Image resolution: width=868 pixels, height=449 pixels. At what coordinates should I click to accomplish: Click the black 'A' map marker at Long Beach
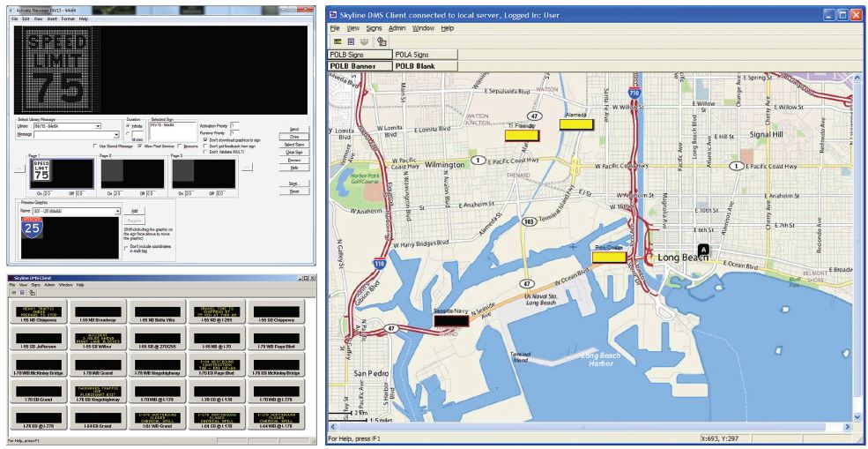pos(703,250)
